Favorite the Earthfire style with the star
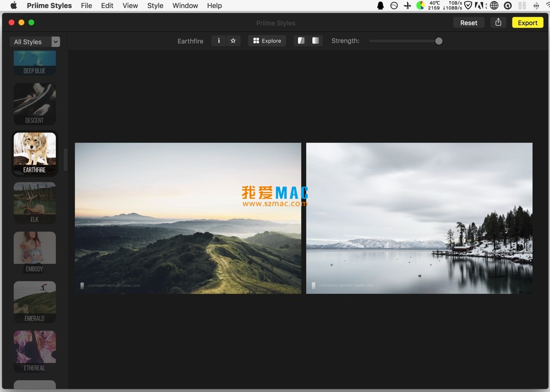This screenshot has height=392, width=550. 233,41
